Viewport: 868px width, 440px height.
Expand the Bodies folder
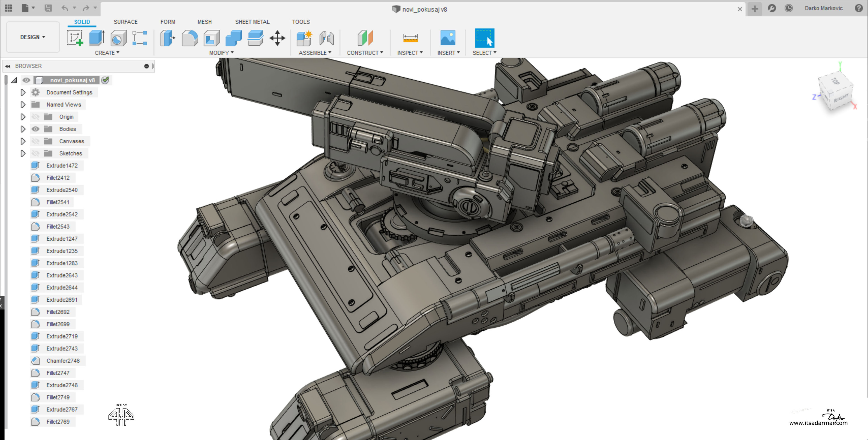[23, 129]
